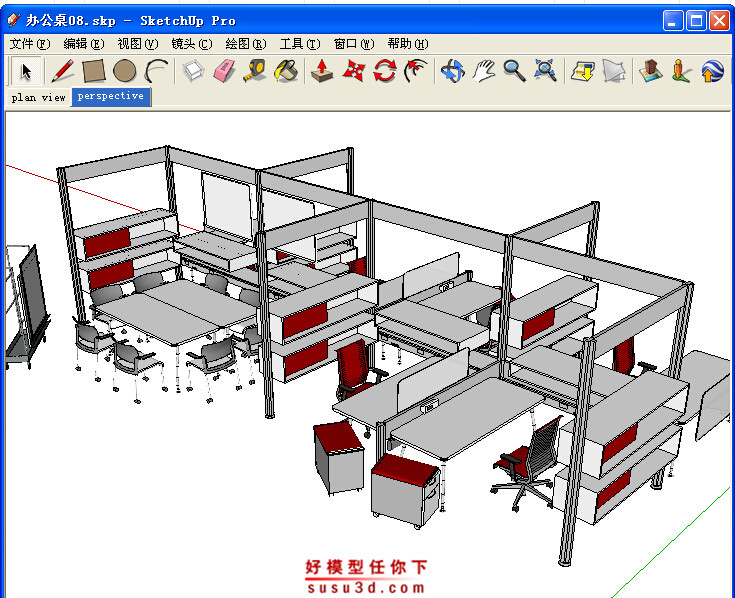Select the Pan hand tool
This screenshot has width=735, height=598.
484,71
